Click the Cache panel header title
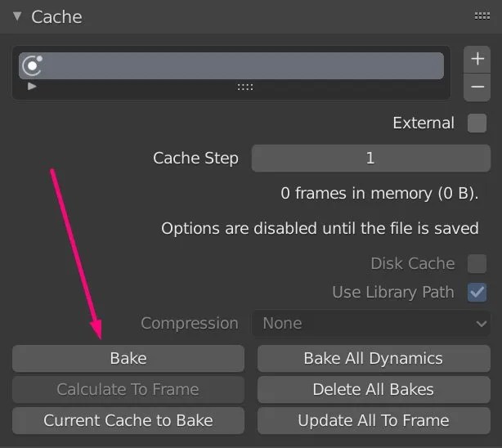Image resolution: width=502 pixels, height=448 pixels. pos(56,16)
